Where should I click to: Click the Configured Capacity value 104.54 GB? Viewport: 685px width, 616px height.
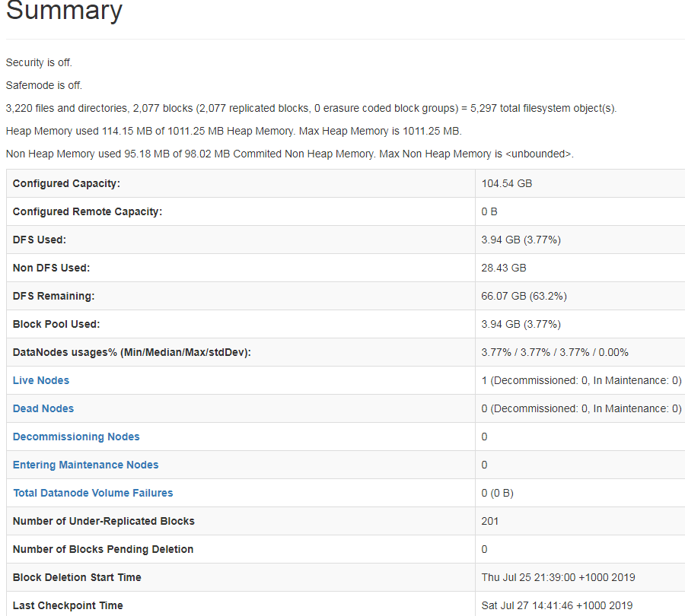(505, 183)
